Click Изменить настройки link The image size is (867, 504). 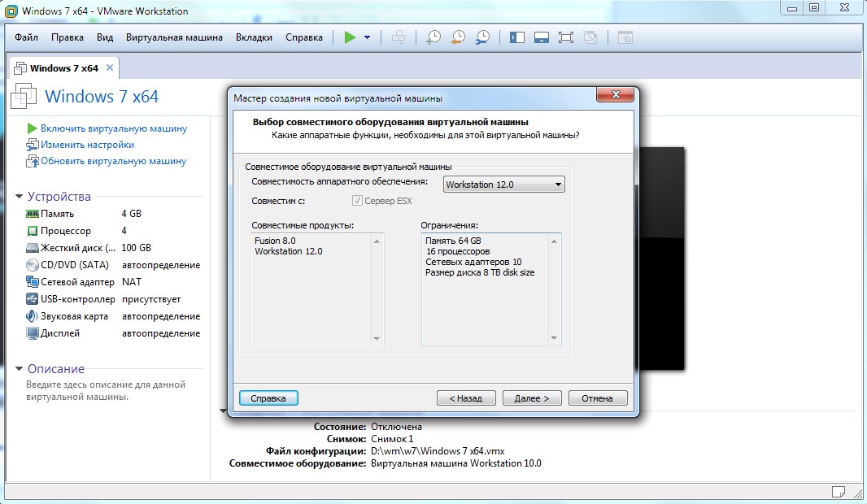pos(87,145)
